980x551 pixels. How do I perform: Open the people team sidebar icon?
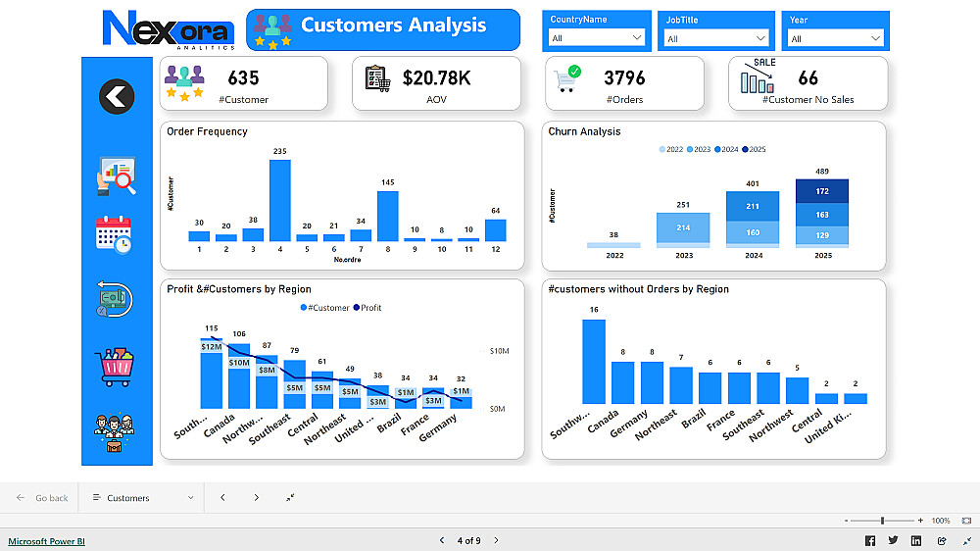[115, 432]
